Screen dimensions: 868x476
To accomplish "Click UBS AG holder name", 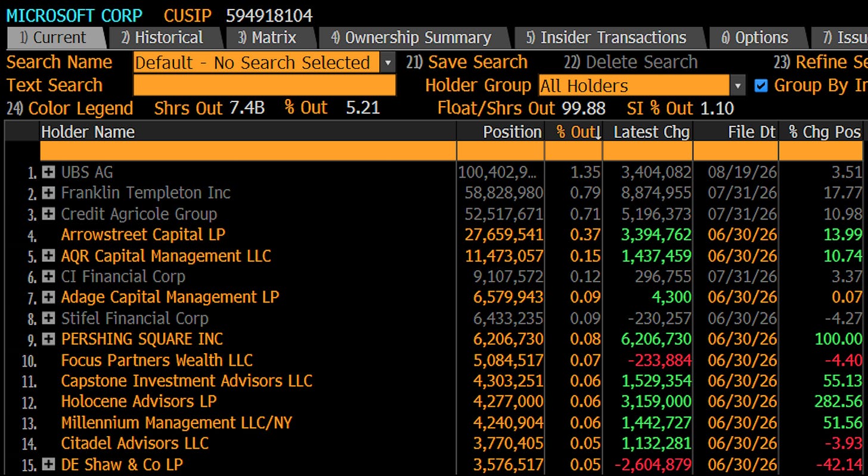I will (87, 172).
